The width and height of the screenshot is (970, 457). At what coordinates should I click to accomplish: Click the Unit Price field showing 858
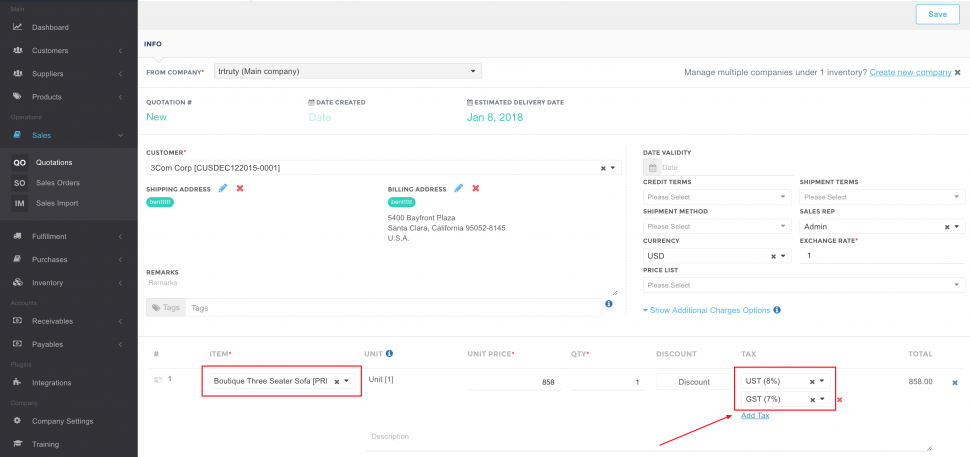coord(514,382)
